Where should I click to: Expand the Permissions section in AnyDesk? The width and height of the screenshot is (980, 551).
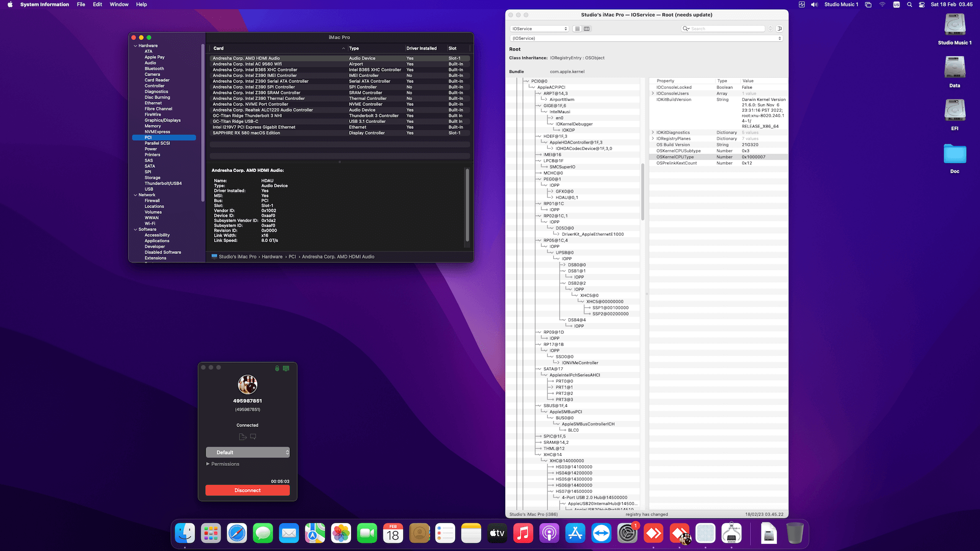[223, 464]
